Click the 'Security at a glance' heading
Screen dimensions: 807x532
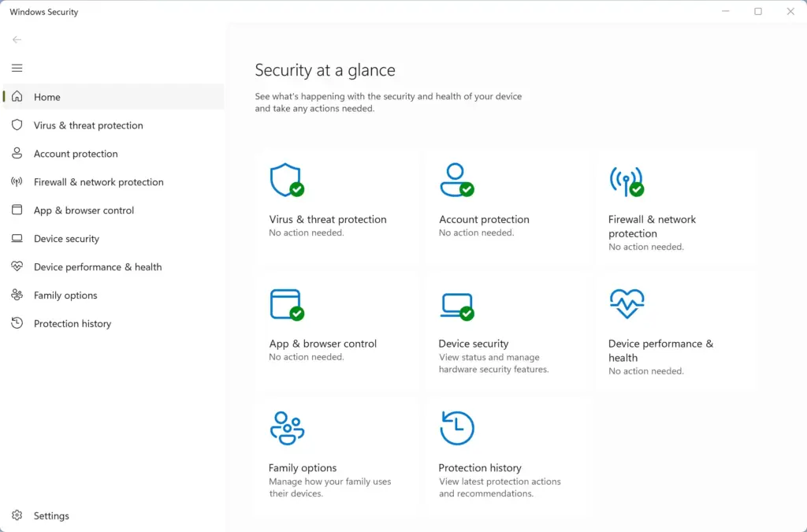(325, 70)
